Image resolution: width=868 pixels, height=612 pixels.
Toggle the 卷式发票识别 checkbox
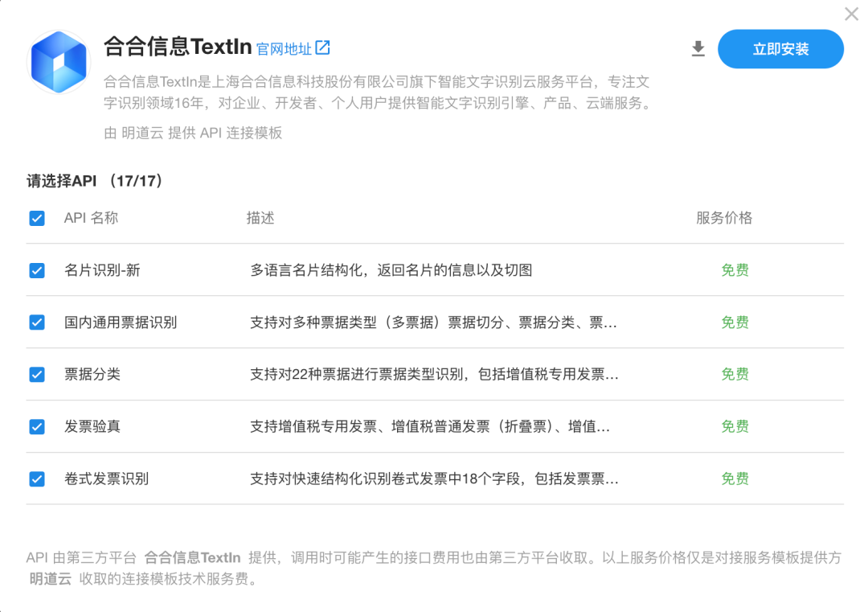[37, 479]
